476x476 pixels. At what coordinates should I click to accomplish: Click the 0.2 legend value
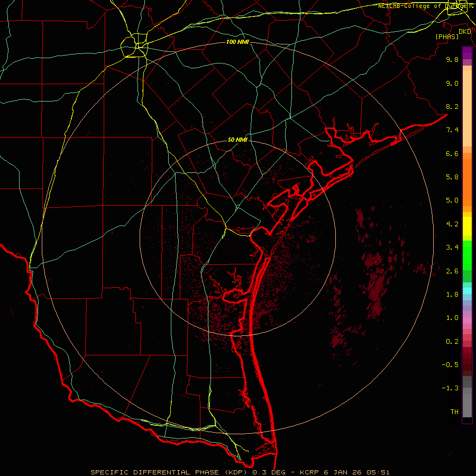pos(452,342)
